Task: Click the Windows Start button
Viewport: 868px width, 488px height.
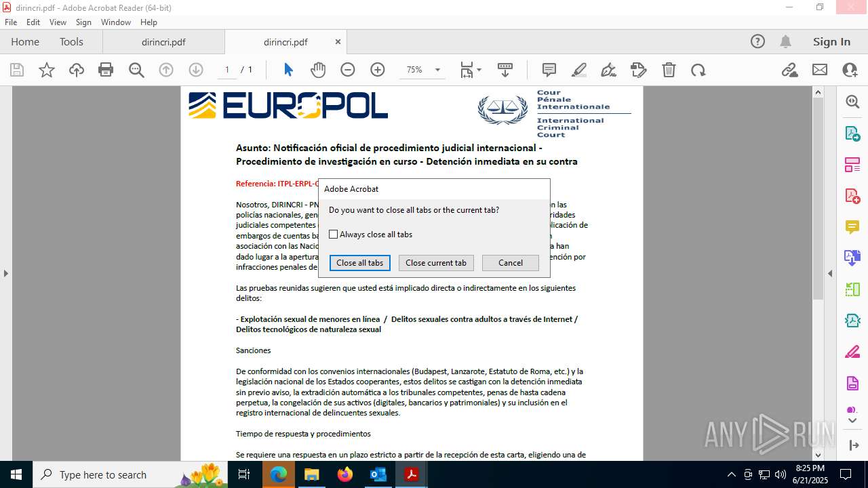Action: (16, 474)
